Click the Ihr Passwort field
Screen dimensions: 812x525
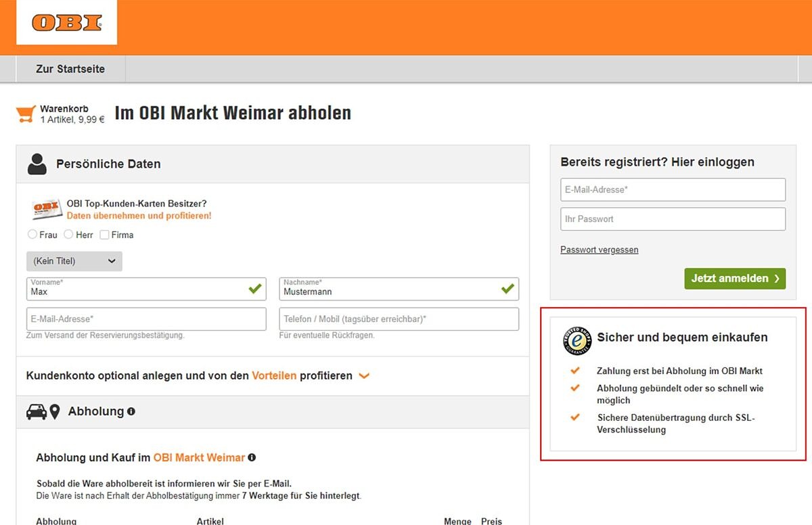673,219
